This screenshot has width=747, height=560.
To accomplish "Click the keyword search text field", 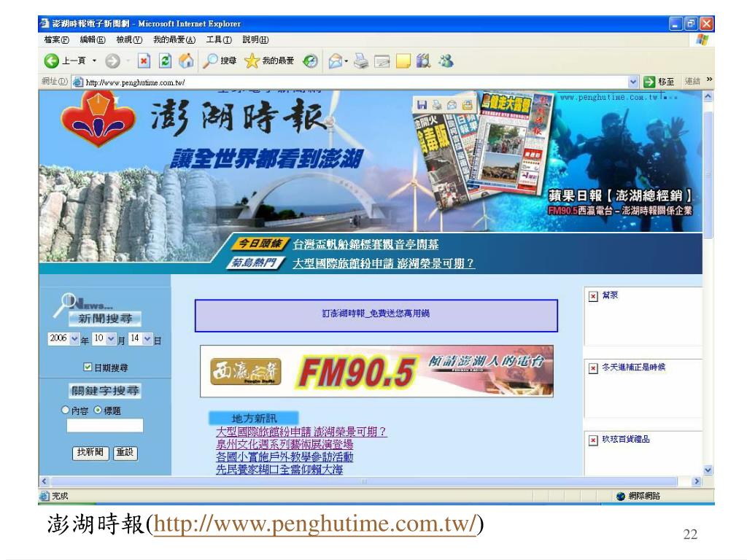I will click(105, 425).
